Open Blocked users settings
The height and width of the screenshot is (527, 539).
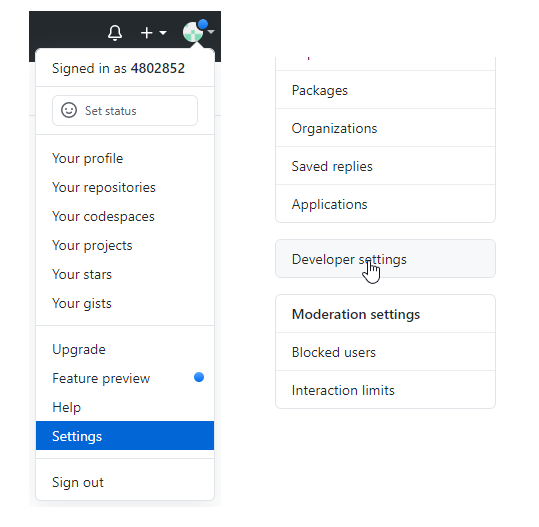point(385,352)
